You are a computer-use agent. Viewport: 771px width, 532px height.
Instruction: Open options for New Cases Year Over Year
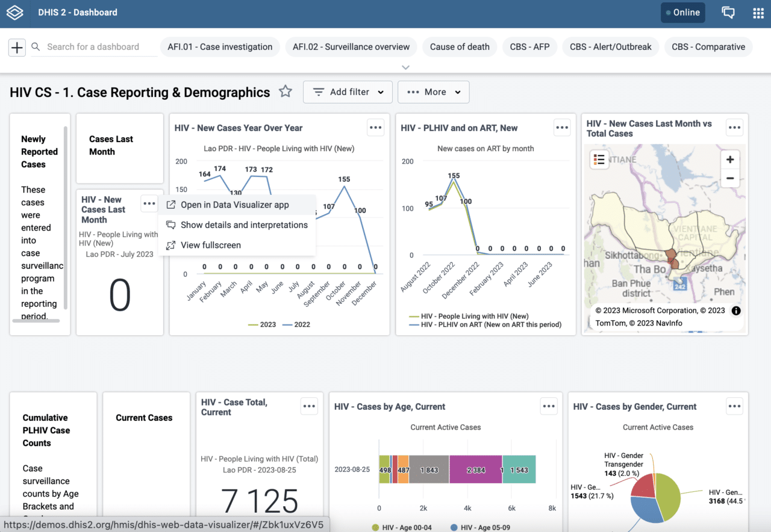pos(376,128)
